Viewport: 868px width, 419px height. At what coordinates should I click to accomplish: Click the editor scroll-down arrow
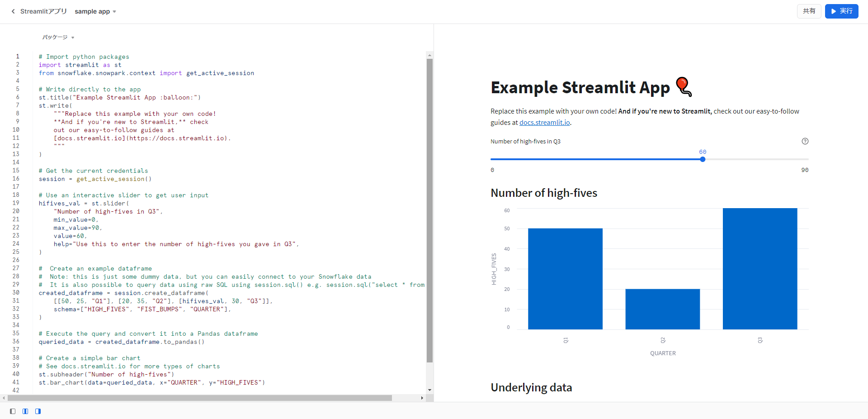[429, 390]
